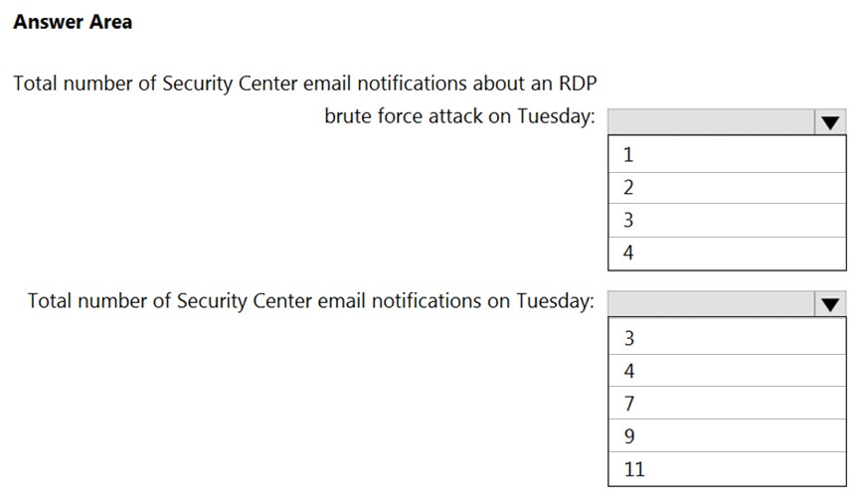Pick 11 in the total notifications list
The image size is (864, 504).
pyautogui.click(x=727, y=469)
